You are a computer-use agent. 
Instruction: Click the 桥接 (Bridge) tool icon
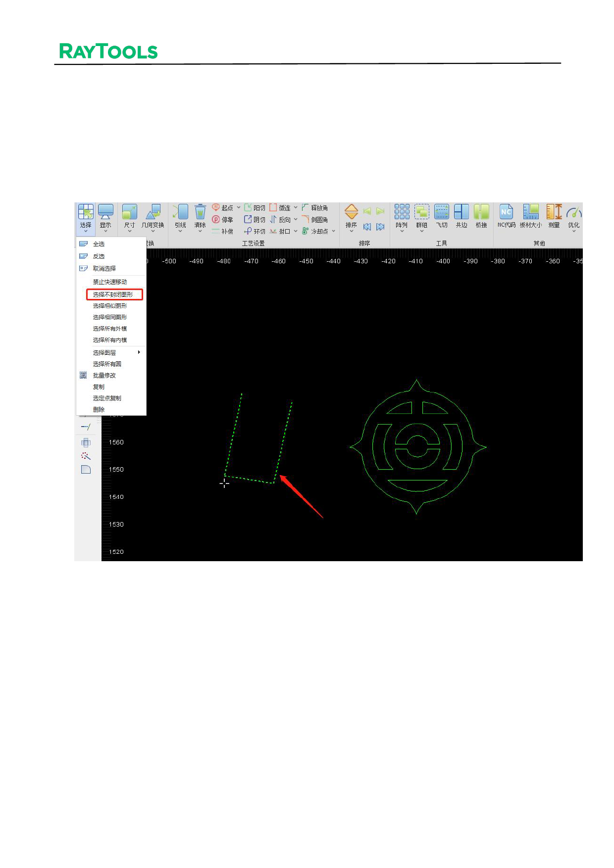481,212
